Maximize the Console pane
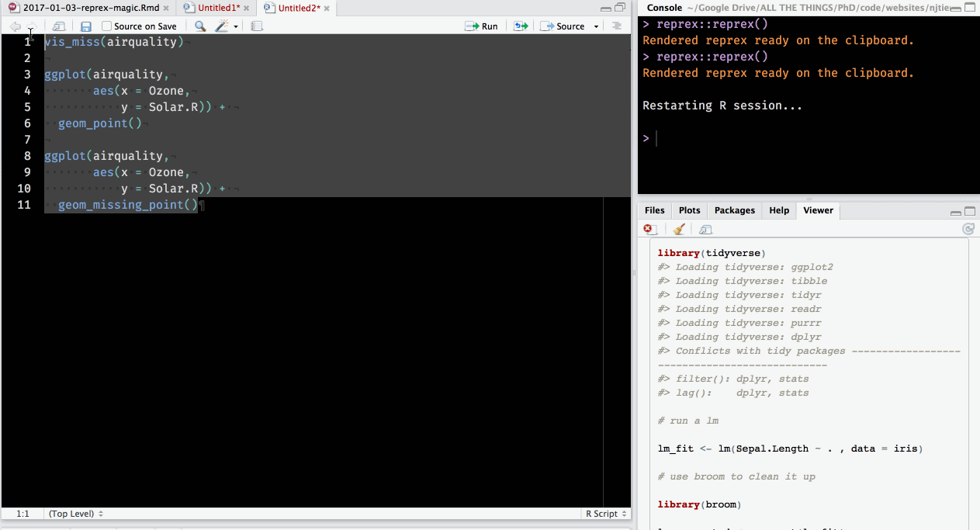 coord(970,8)
